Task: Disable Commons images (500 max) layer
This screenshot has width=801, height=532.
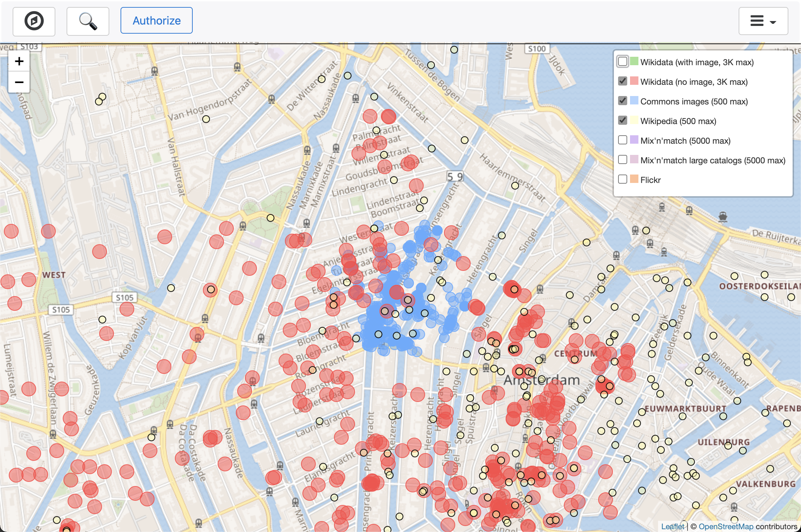Action: (x=623, y=101)
